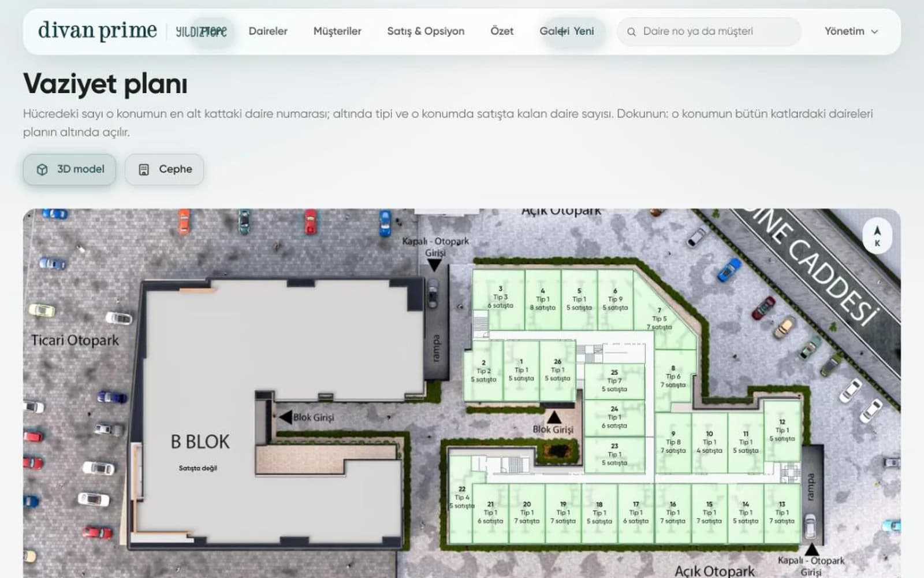The image size is (924, 578).
Task: Click the cube icon on 3D model button
Action: pyautogui.click(x=42, y=169)
